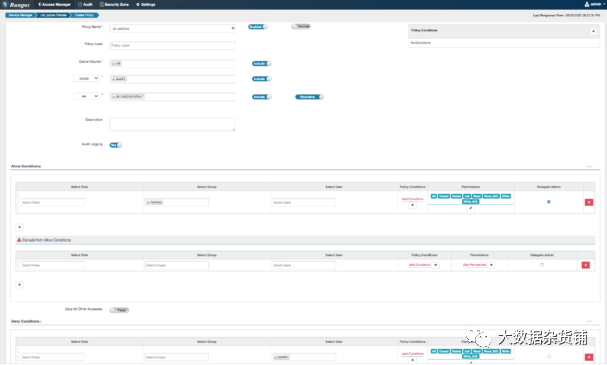This screenshot has width=607, height=365.
Task: Click the Description text area
Action: [x=172, y=124]
